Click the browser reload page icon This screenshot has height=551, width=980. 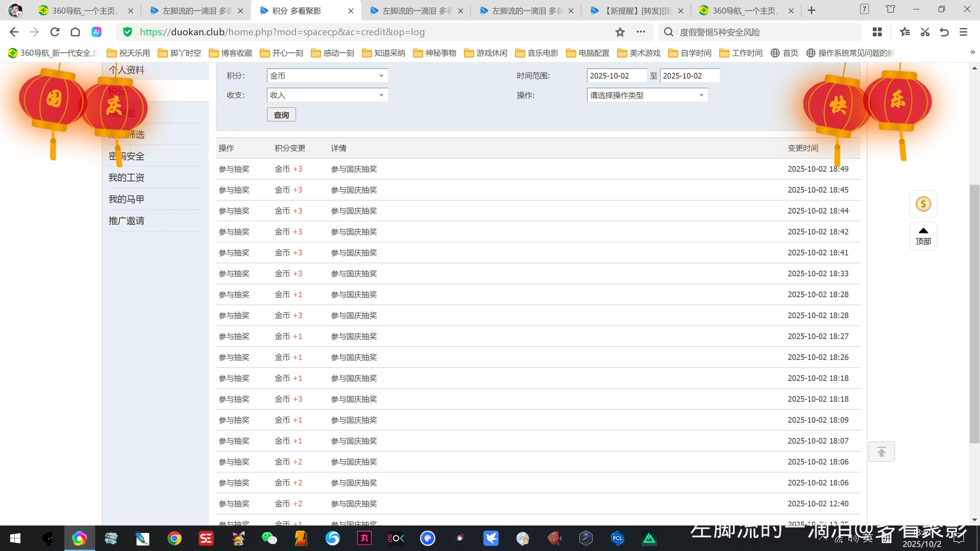pos(55,32)
